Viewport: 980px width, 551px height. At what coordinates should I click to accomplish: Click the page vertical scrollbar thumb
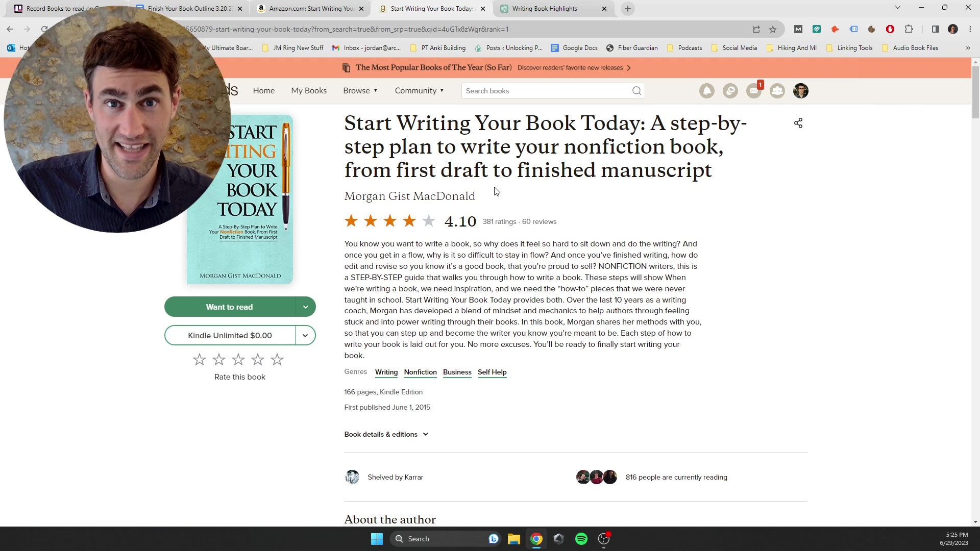coord(975,92)
